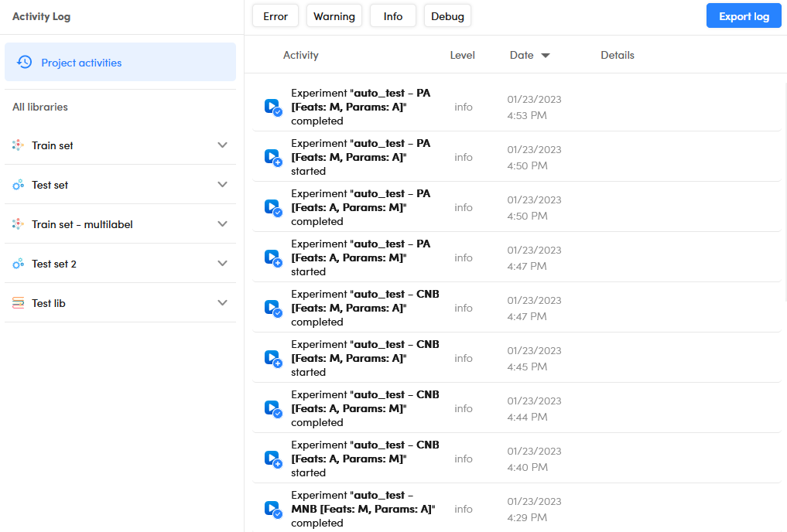Click the Train set library icon
787x532 pixels.
(x=19, y=145)
